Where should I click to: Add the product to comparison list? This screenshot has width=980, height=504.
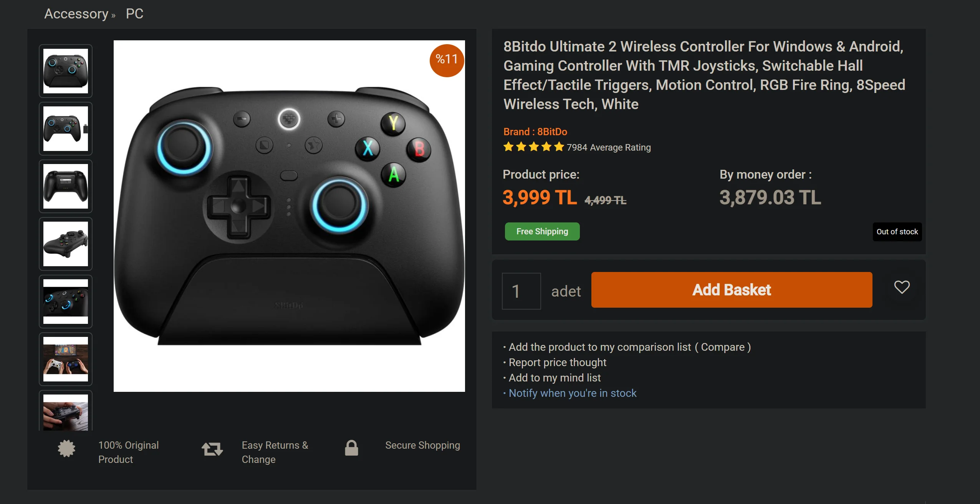629,347
